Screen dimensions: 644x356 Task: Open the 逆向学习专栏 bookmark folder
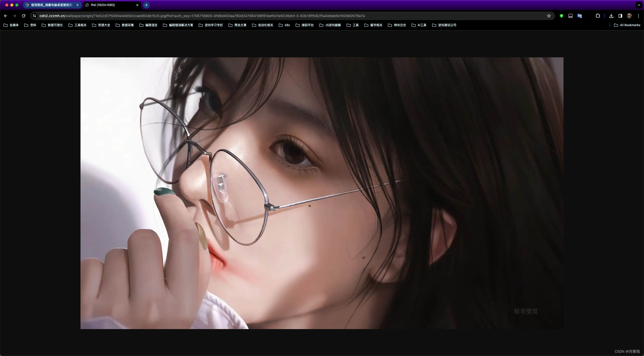[211, 25]
